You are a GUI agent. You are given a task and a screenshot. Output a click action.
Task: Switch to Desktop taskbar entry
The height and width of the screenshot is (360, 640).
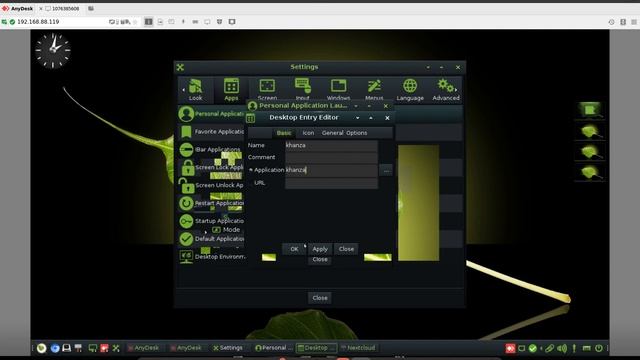[x=316, y=348]
